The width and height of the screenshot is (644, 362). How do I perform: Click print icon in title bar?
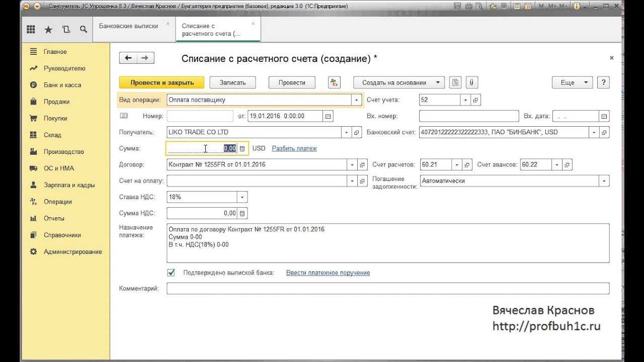point(469,7)
